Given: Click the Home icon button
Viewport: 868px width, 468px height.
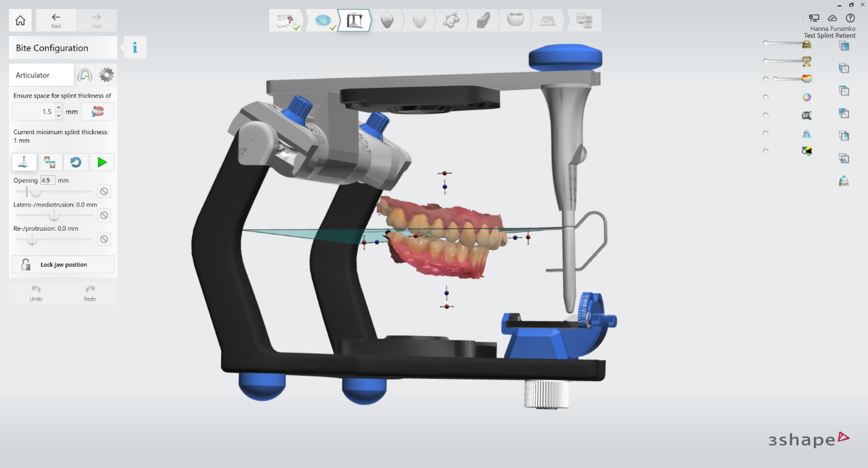Looking at the screenshot, I should [x=20, y=20].
